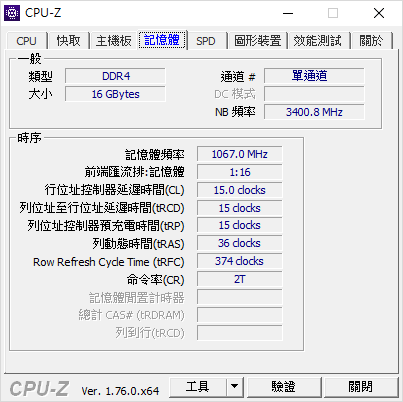This screenshot has width=403, height=402.
Task: Click the 關閉 button
Action: coord(361,387)
